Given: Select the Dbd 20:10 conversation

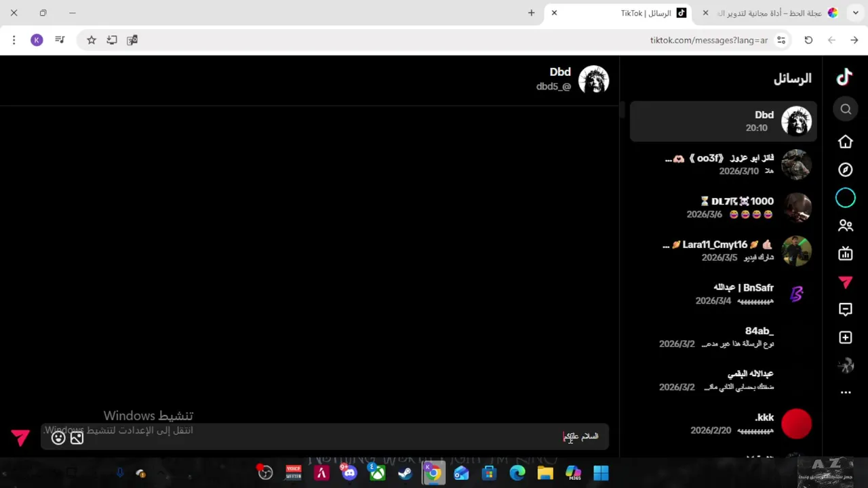Looking at the screenshot, I should [723, 121].
